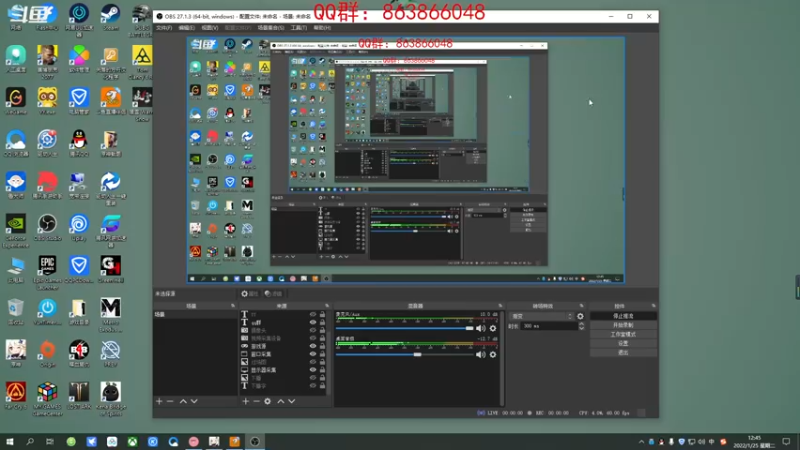Pop out the 场景 dock panel
This screenshot has width=800, height=450.
[233, 306]
